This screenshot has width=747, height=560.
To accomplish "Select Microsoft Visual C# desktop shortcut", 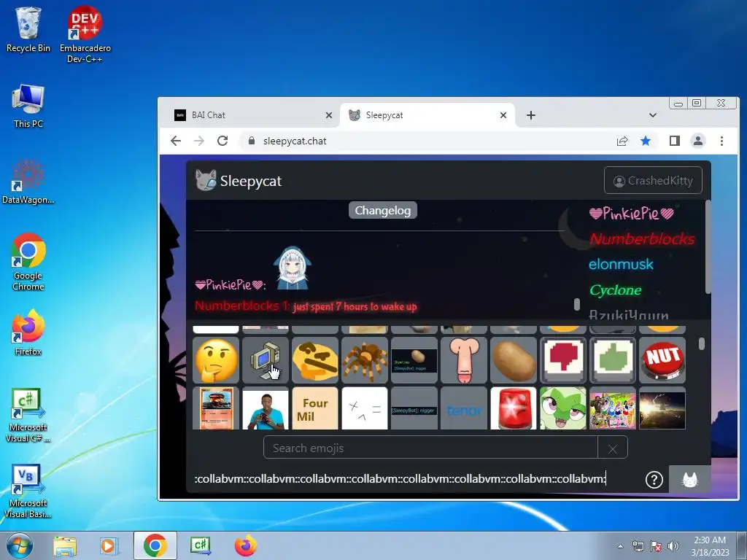I will click(x=28, y=415).
